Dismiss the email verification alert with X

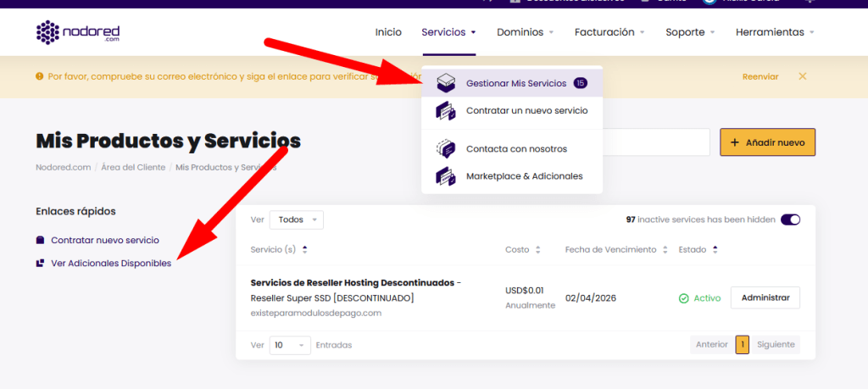(802, 76)
